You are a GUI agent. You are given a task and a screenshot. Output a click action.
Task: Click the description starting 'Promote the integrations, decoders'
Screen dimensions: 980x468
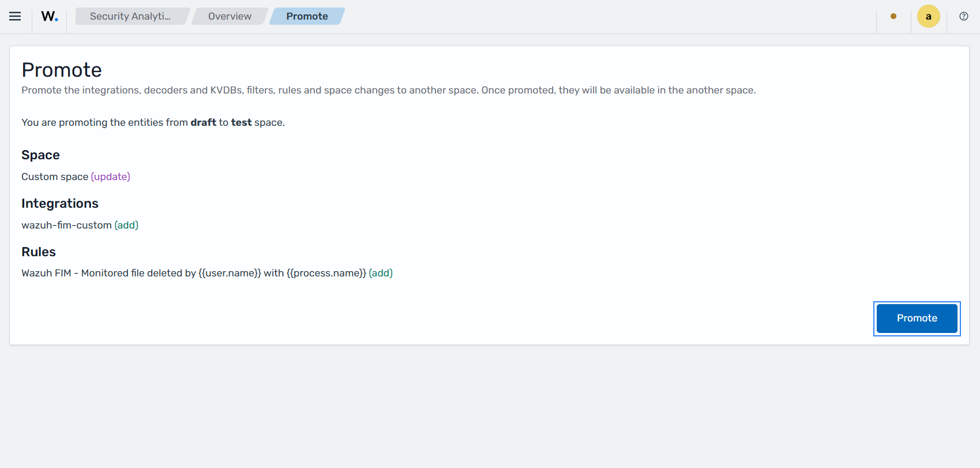tap(389, 90)
